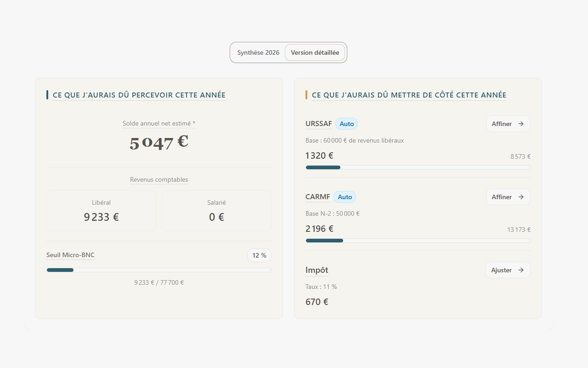Click the URSSAF underlined label
The height and width of the screenshot is (368, 588).
click(x=318, y=124)
